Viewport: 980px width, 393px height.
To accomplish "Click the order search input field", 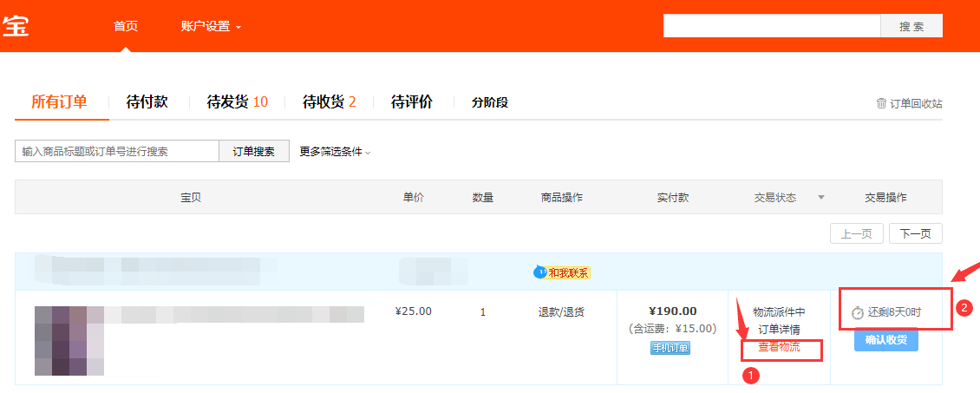I will click(117, 151).
